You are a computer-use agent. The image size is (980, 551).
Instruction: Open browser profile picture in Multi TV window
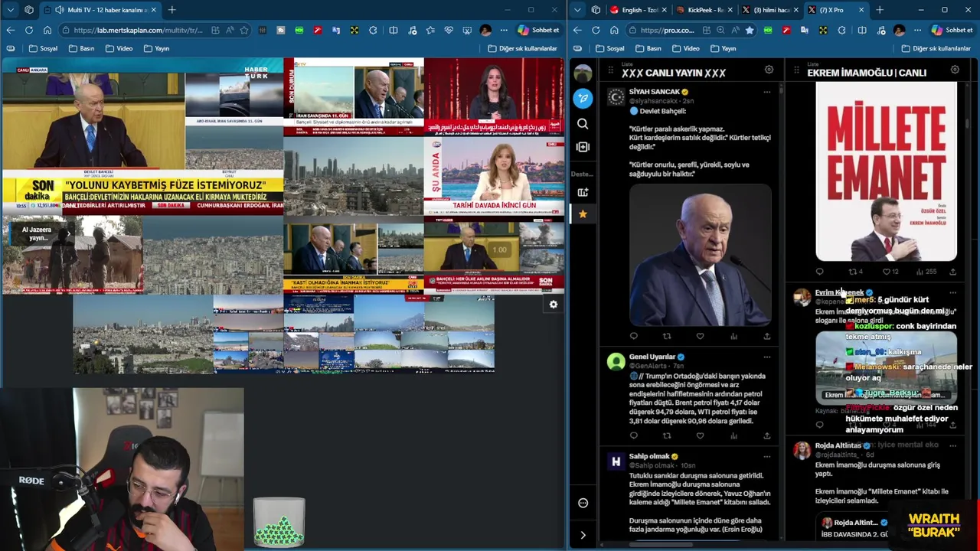click(485, 30)
